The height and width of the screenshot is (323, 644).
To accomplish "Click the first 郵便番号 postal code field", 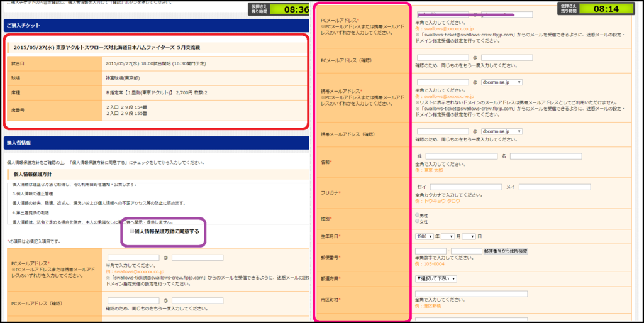I will [x=430, y=251].
